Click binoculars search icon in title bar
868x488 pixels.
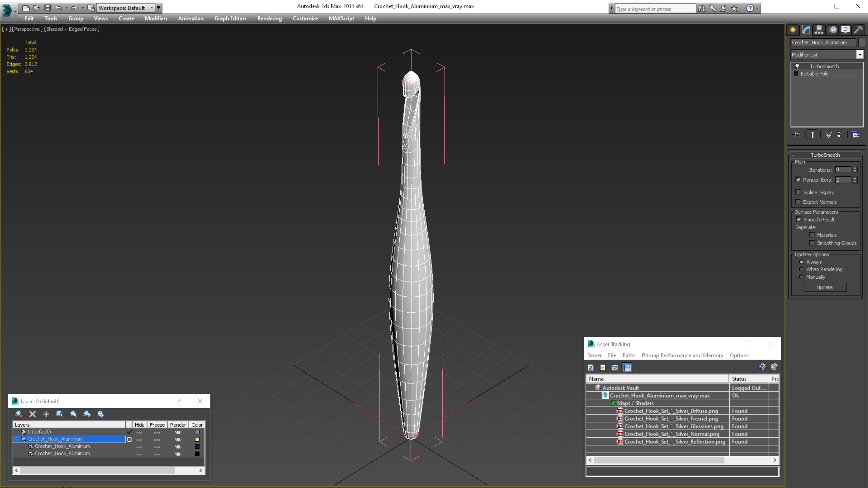pos(702,8)
